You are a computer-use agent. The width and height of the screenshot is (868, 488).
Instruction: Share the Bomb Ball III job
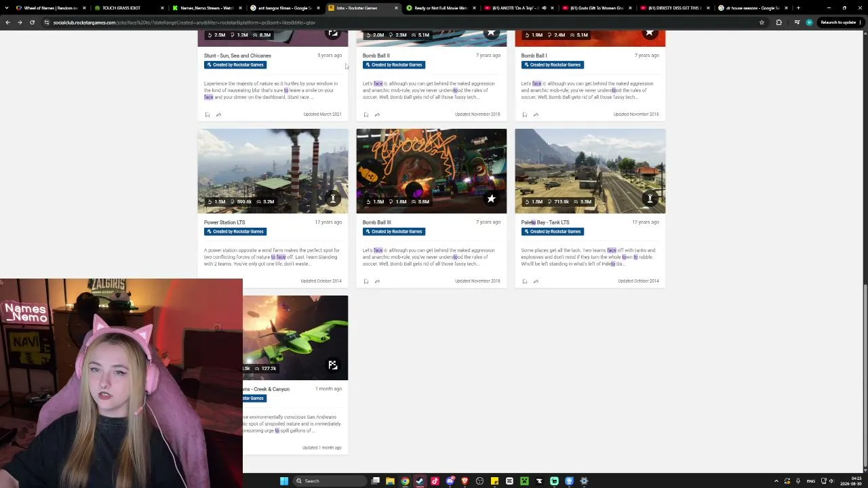[377, 281]
